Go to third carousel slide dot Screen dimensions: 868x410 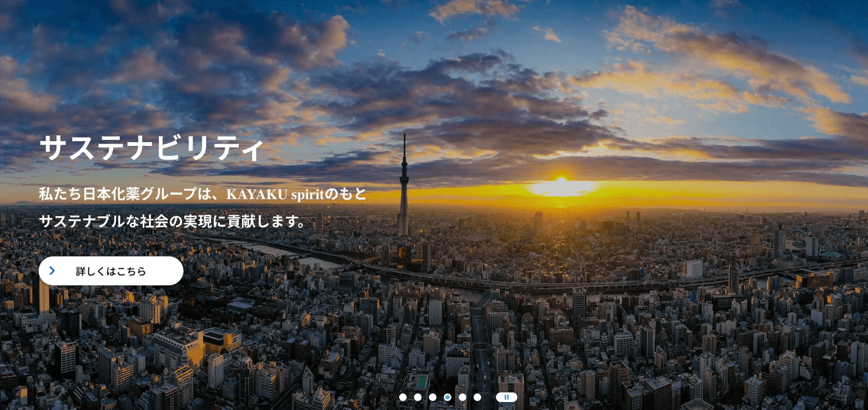click(433, 397)
